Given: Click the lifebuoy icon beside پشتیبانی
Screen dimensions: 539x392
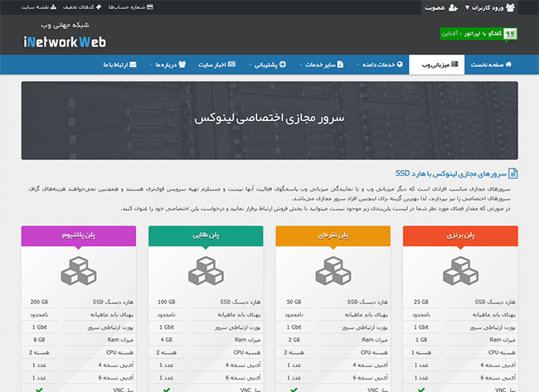Looking at the screenshot, I should tap(283, 65).
